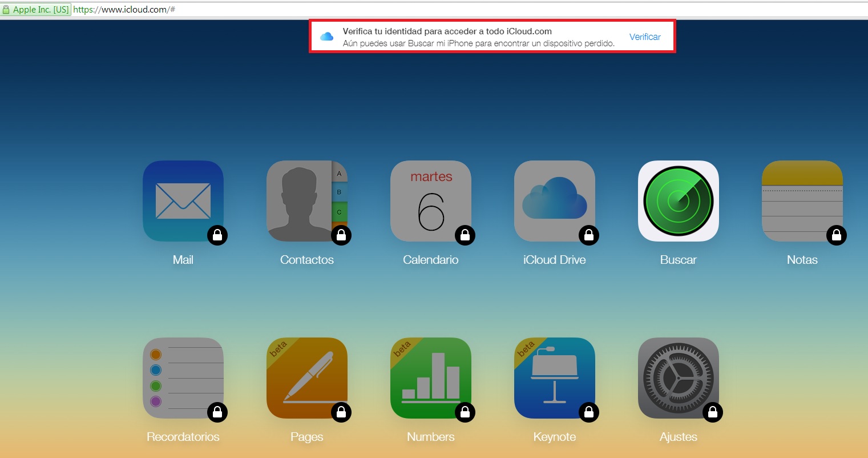Open the Ajustes gear icon
This screenshot has height=458, width=868.
point(679,378)
